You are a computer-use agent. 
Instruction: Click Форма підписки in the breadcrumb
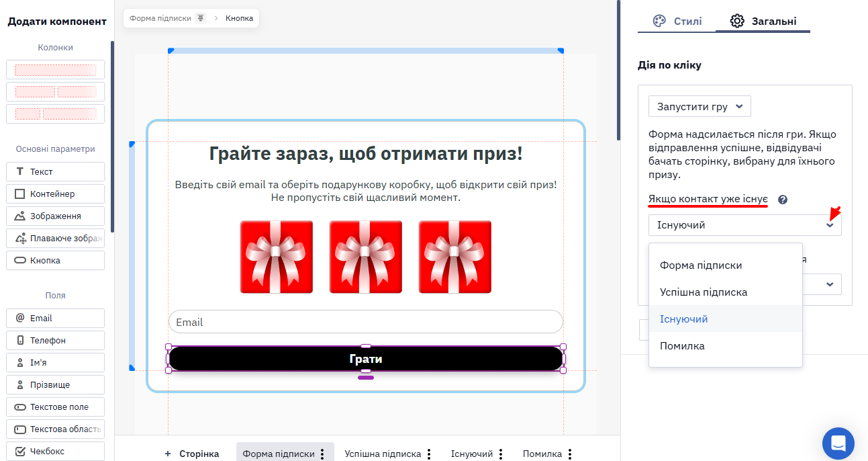pyautogui.click(x=160, y=18)
